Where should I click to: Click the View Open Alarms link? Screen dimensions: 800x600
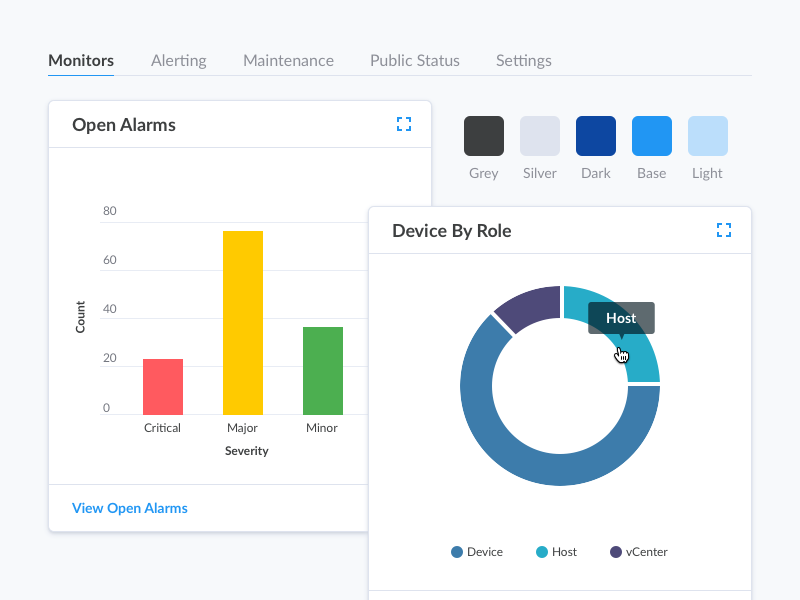point(130,508)
